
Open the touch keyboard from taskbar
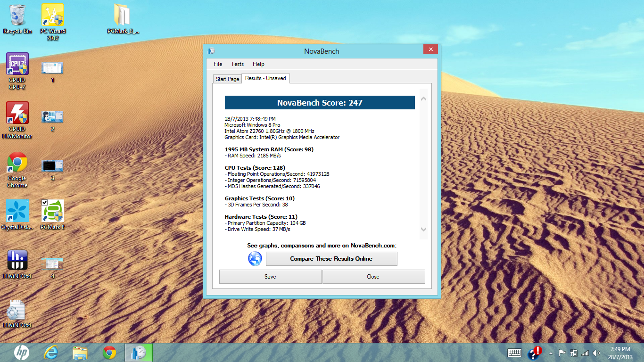514,353
